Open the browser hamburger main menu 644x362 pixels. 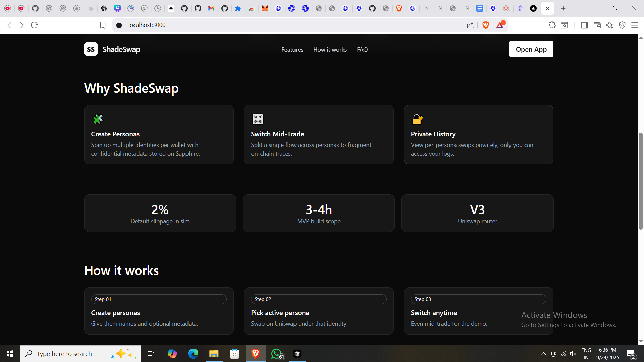click(x=635, y=25)
